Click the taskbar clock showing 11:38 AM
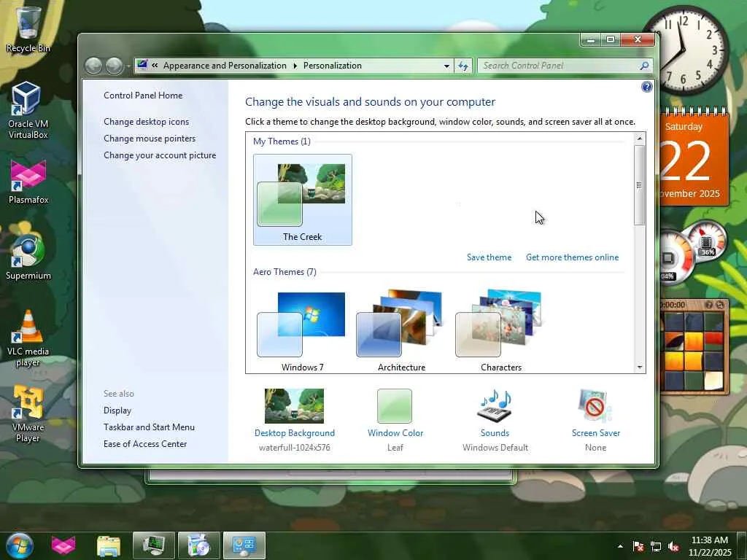 (x=709, y=546)
